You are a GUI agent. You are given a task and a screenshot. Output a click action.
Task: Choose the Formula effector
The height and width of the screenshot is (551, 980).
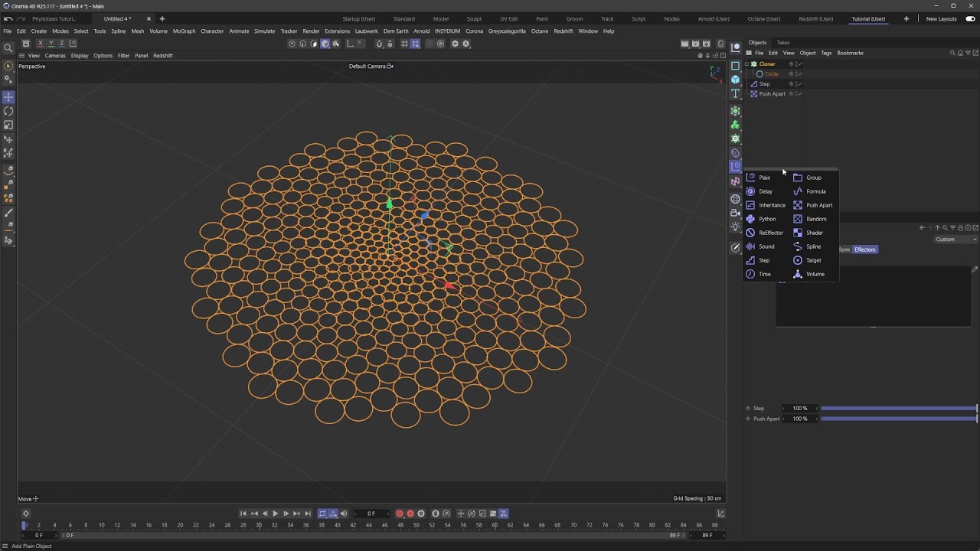[x=815, y=191]
